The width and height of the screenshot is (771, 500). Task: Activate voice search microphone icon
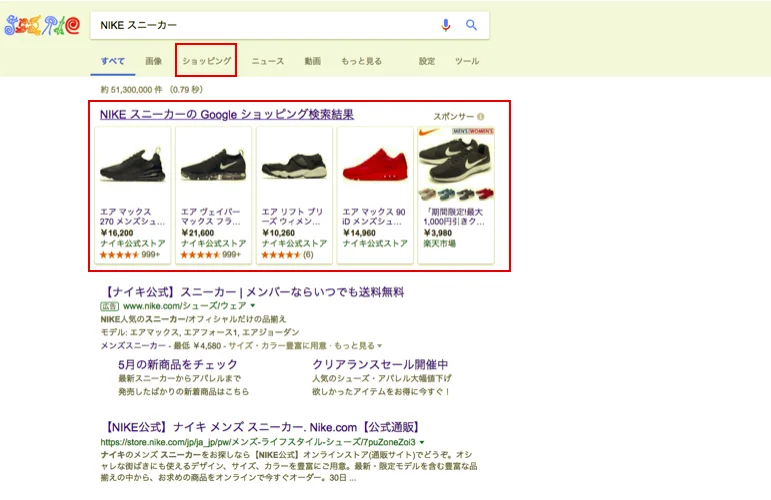[445, 25]
